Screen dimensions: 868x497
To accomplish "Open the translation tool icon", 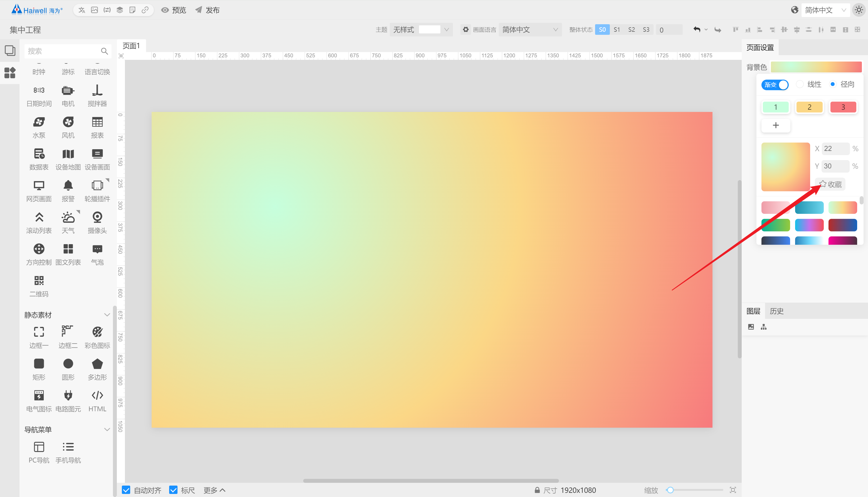I will tap(82, 10).
